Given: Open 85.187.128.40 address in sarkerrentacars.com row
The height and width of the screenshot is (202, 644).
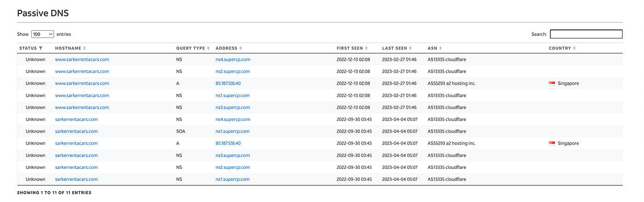Looking at the screenshot, I should point(228,143).
